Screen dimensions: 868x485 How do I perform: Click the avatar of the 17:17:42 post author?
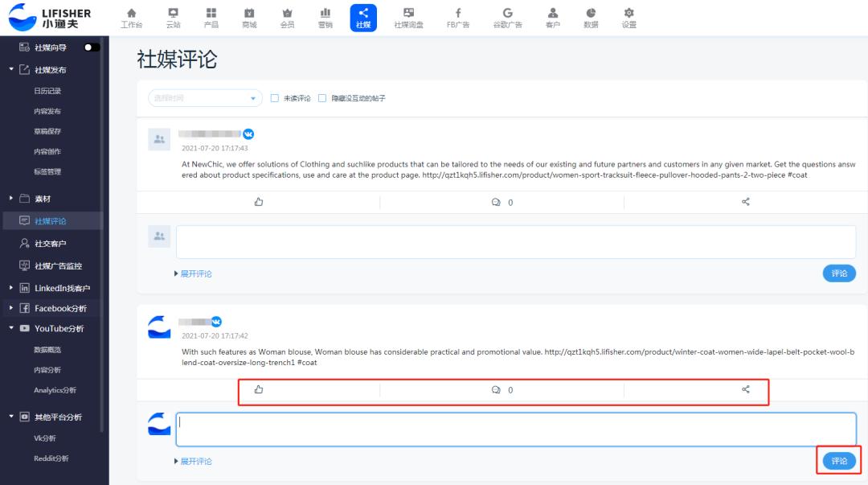(x=159, y=327)
